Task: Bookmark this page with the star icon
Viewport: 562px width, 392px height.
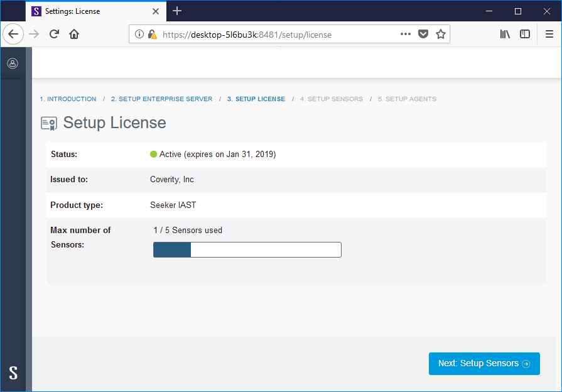Action: pos(440,34)
